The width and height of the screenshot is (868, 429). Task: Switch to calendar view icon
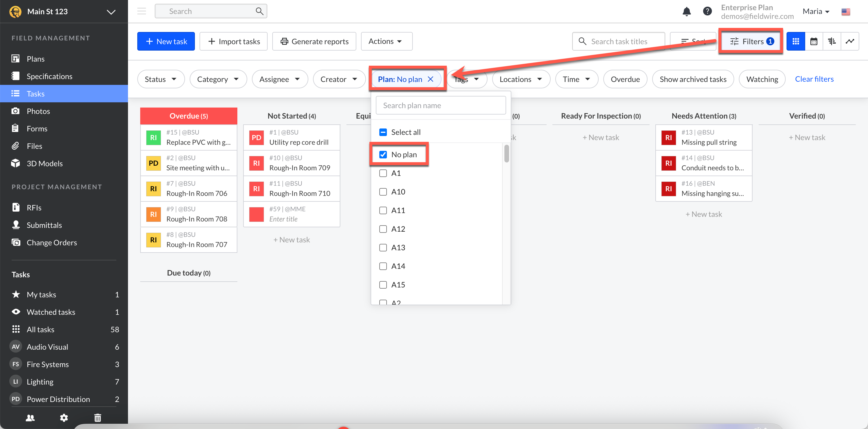pyautogui.click(x=813, y=42)
